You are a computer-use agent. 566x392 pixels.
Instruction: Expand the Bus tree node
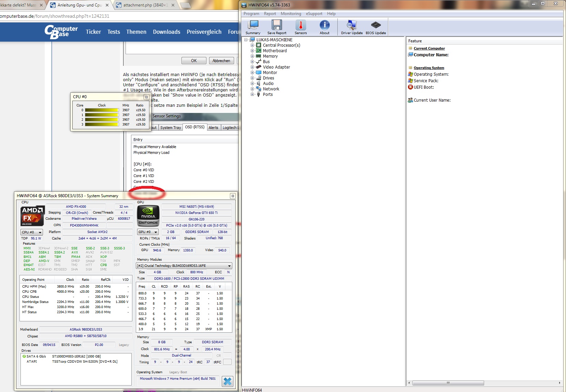(x=252, y=61)
